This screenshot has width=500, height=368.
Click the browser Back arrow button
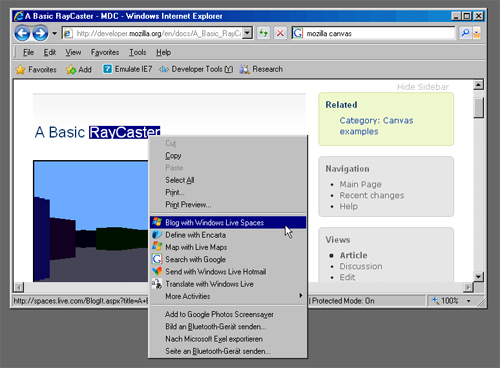coord(22,33)
